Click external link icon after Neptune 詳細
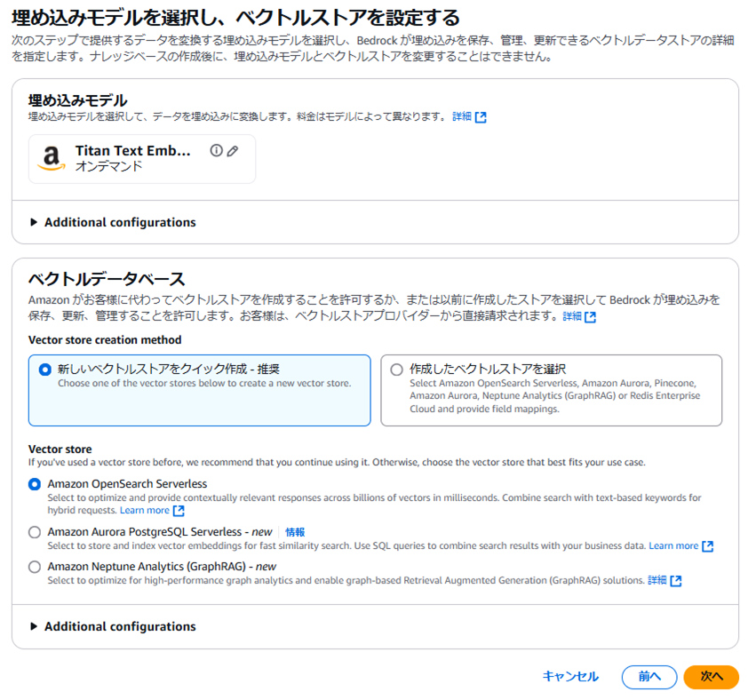 click(x=676, y=581)
